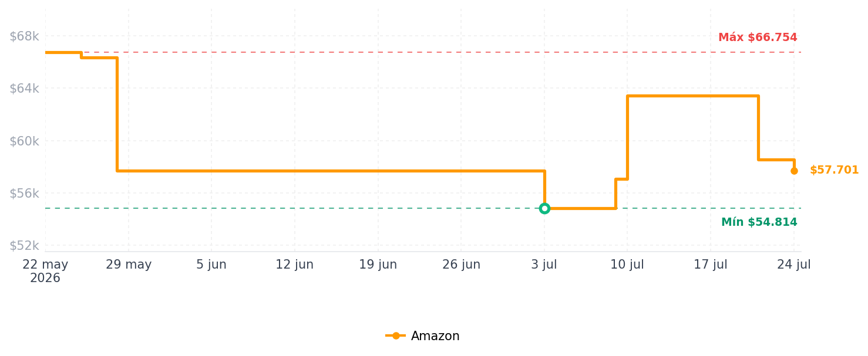Click the Máx $66.754 label
868x356 pixels.
coord(758,38)
